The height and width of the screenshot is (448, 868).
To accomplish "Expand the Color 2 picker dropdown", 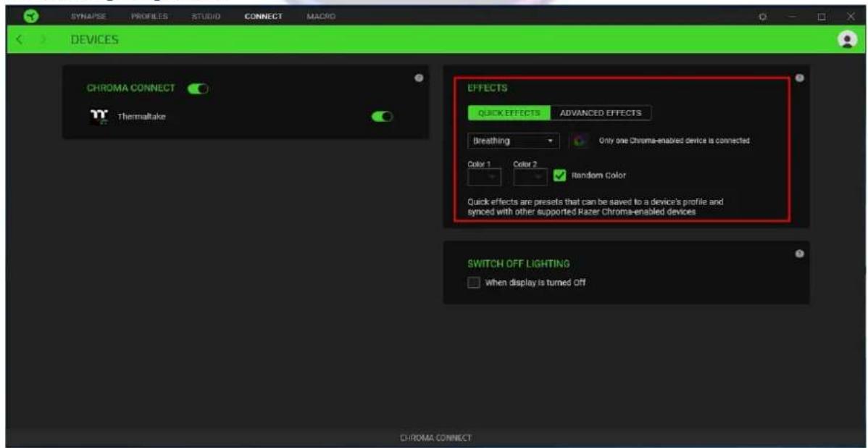I will coord(530,177).
